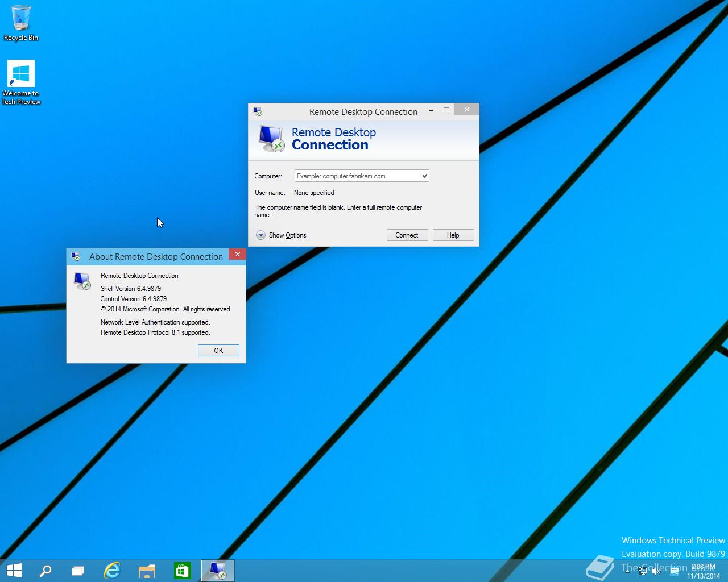Click the 'None specified' user name text
The width and height of the screenshot is (728, 582).
tap(314, 193)
